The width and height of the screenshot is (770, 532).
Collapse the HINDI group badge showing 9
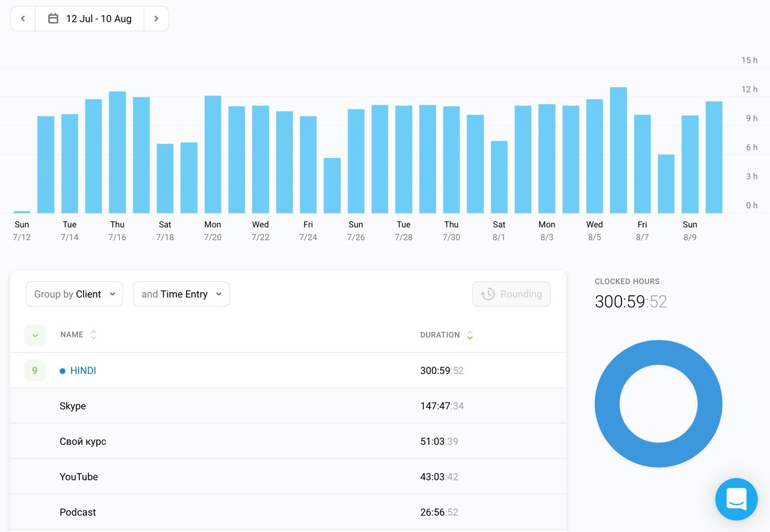35,371
